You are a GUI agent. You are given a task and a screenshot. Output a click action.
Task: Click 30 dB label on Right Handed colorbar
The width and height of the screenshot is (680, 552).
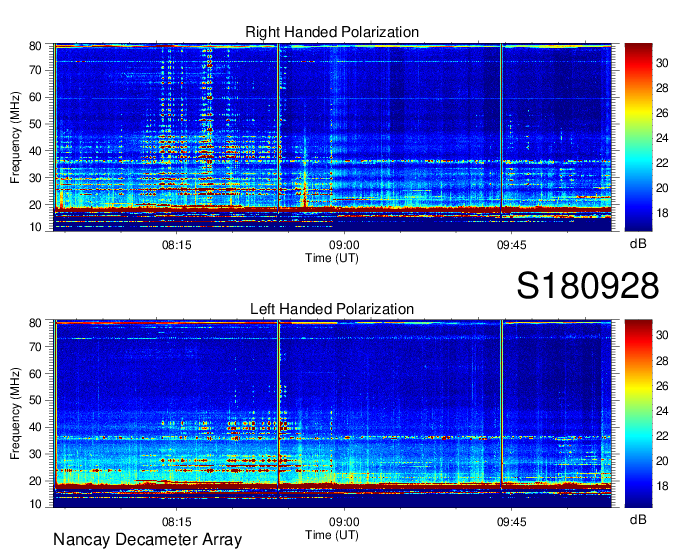(662, 63)
